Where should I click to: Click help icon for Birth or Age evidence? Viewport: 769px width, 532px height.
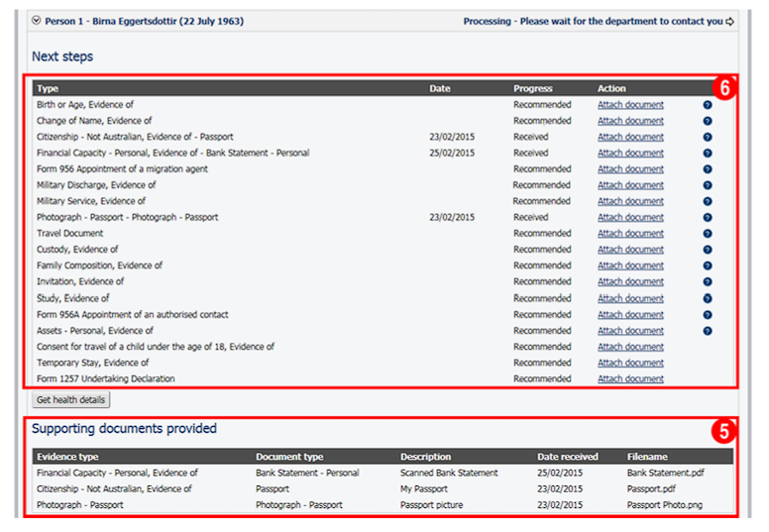(708, 105)
